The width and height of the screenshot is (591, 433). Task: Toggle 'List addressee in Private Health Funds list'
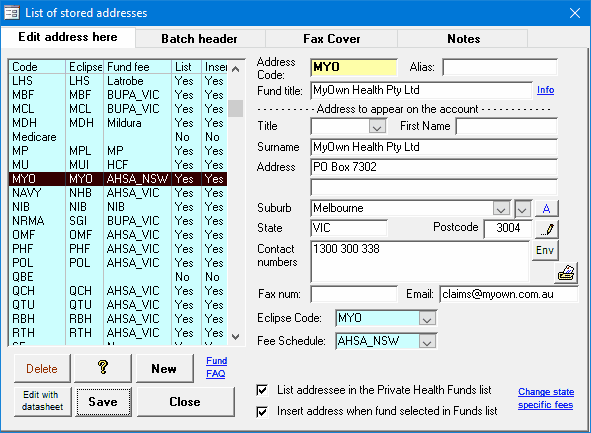coord(262,390)
